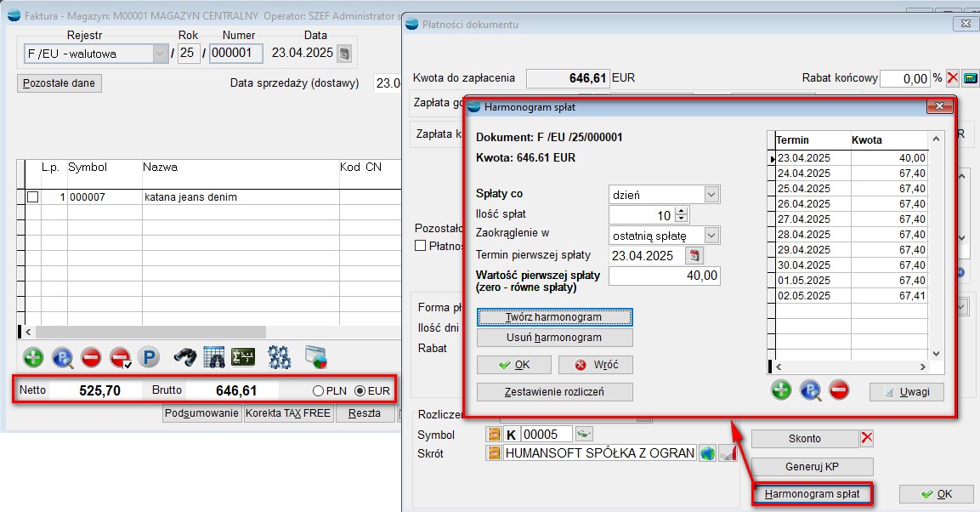Viewport: 980px width, 512px height.
Task: Click the Zestawienie rozliczeń button
Action: [x=554, y=392]
